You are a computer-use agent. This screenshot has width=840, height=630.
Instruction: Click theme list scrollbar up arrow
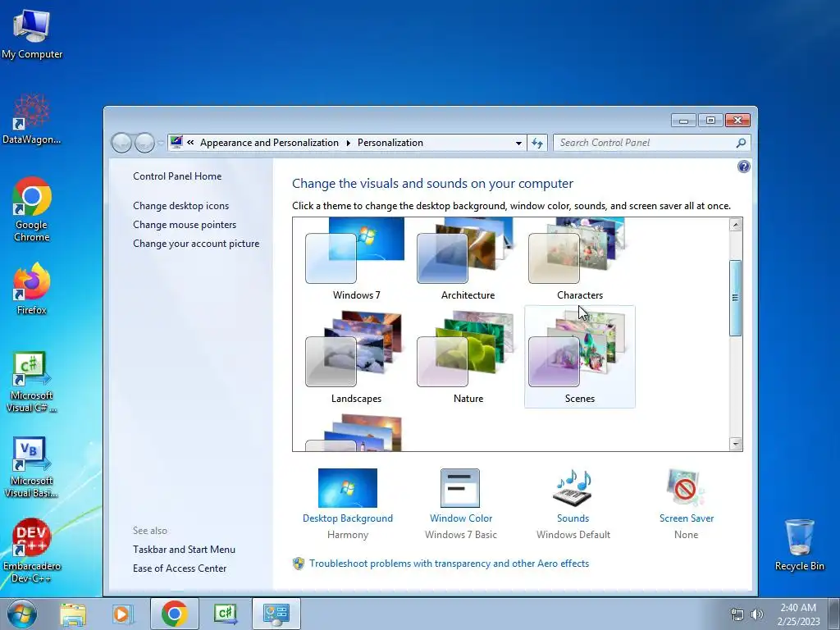click(736, 225)
